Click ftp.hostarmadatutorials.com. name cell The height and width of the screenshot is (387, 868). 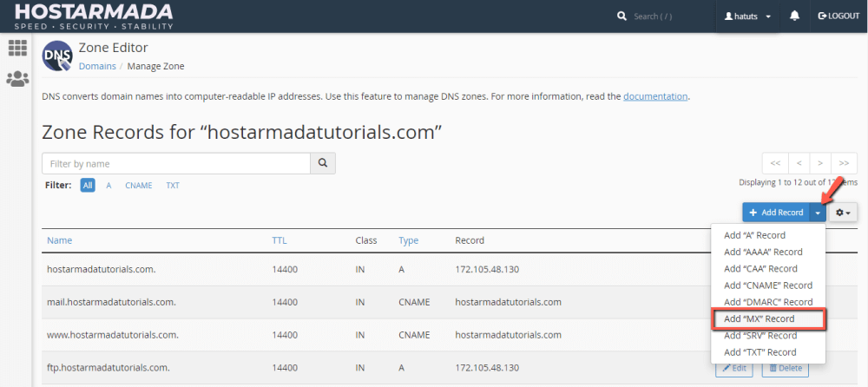(108, 368)
